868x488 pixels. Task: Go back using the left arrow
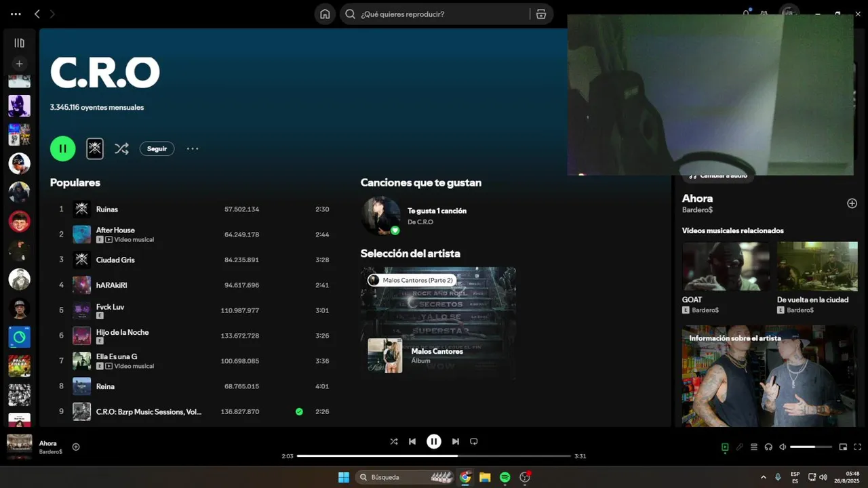coord(37,14)
